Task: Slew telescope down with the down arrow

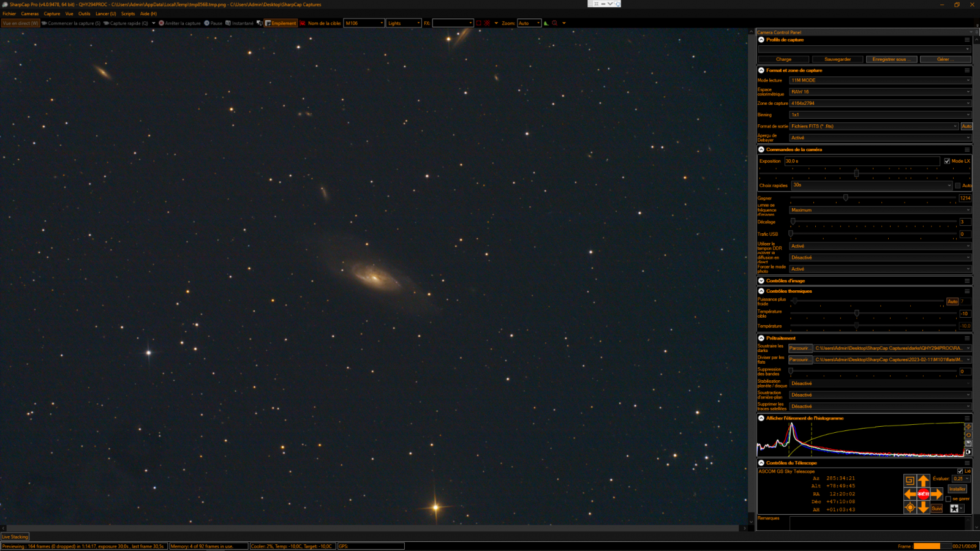Action: tap(923, 508)
